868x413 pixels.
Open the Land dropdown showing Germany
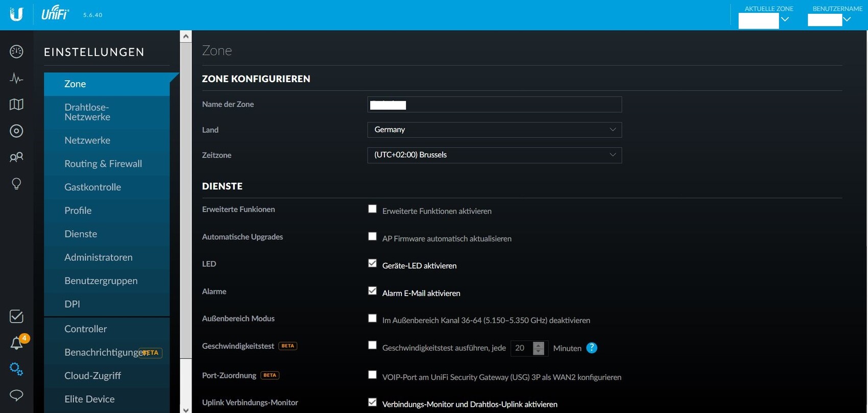[494, 130]
